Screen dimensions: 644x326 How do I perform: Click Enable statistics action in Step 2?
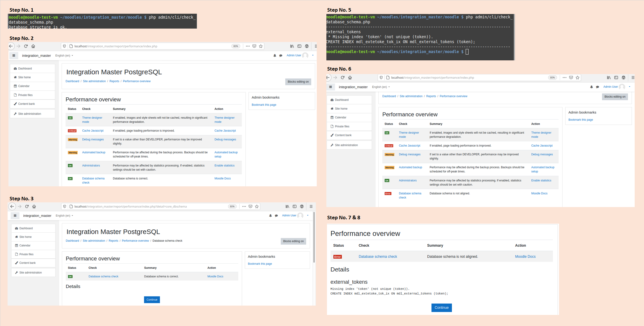(224, 166)
